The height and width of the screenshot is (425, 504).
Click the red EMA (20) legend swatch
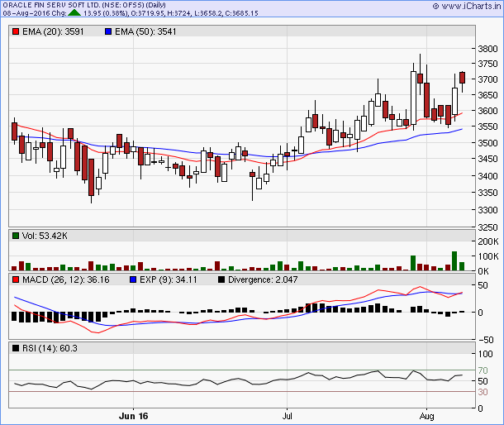click(16, 31)
